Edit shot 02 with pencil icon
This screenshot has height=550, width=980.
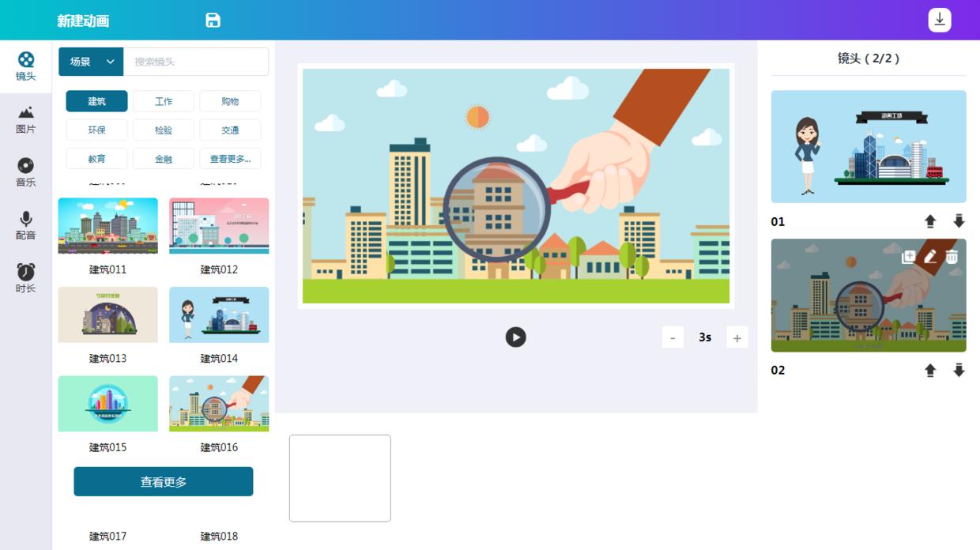point(930,256)
